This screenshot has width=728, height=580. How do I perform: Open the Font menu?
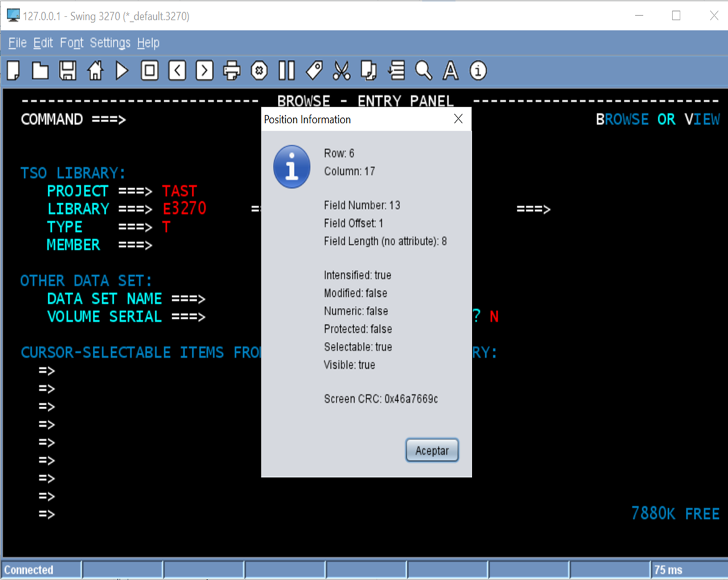point(71,43)
